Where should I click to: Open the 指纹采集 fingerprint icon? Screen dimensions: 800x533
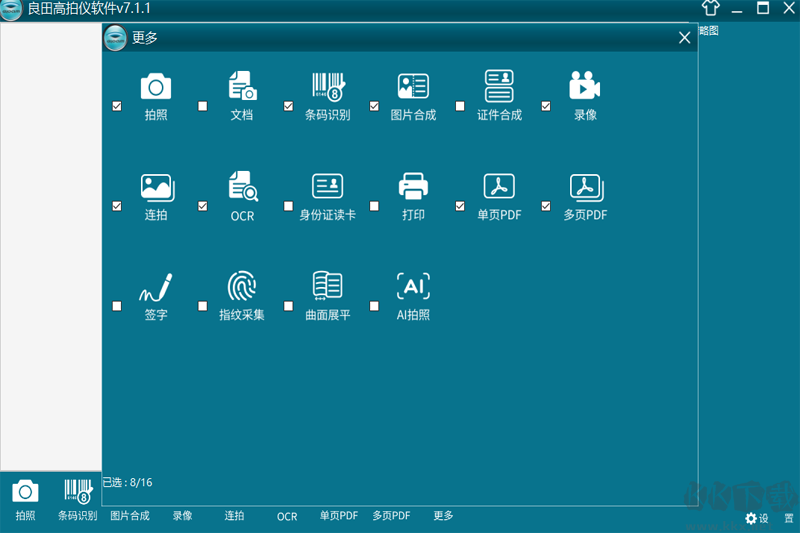pyautogui.click(x=242, y=286)
